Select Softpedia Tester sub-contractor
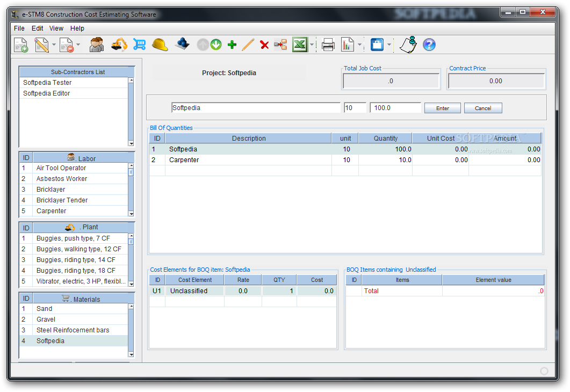Screen dimensions: 570x392 point(74,83)
